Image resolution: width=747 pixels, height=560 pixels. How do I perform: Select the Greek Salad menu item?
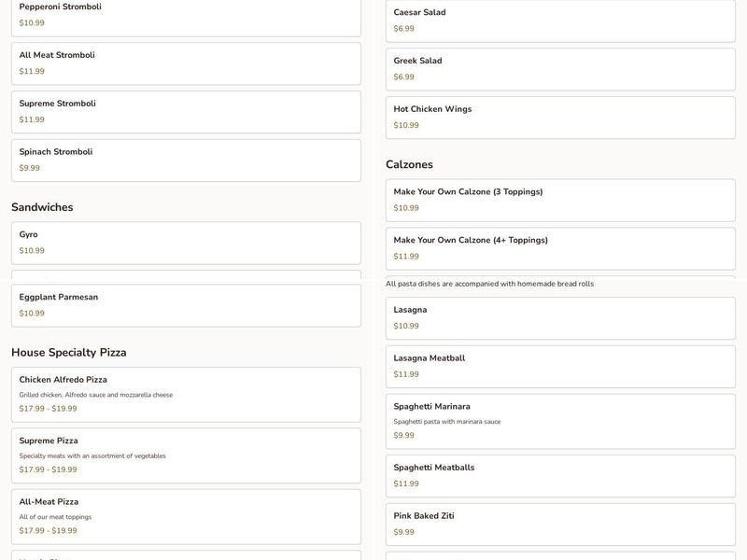[560, 69]
